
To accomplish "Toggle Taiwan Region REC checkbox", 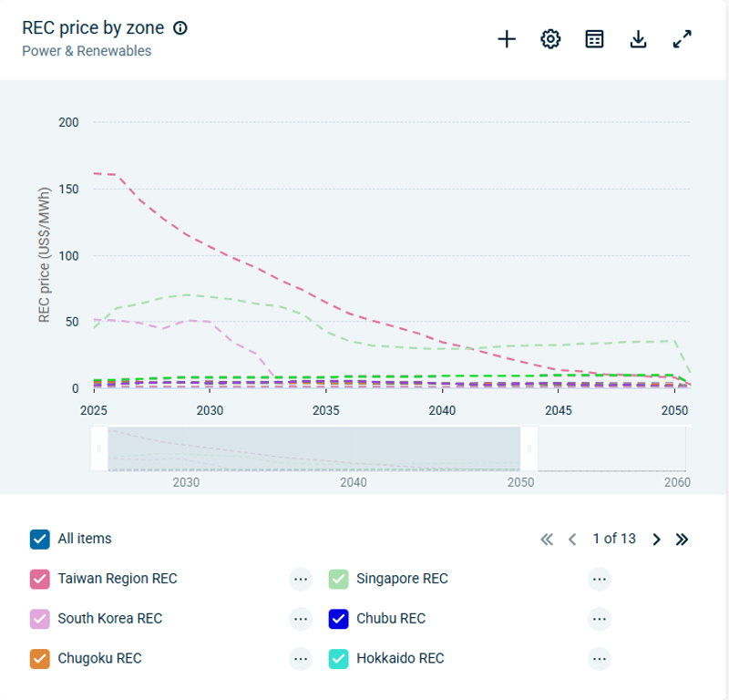I will [x=39, y=579].
